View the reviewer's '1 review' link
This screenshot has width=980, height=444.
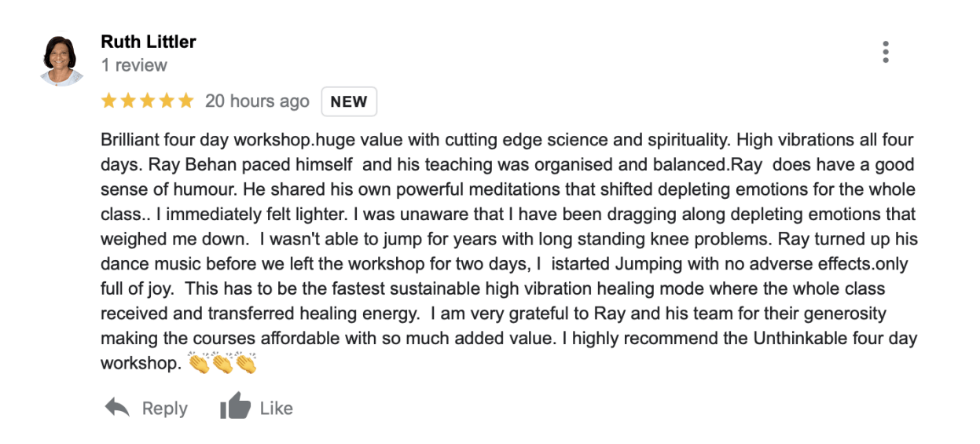coord(134,65)
